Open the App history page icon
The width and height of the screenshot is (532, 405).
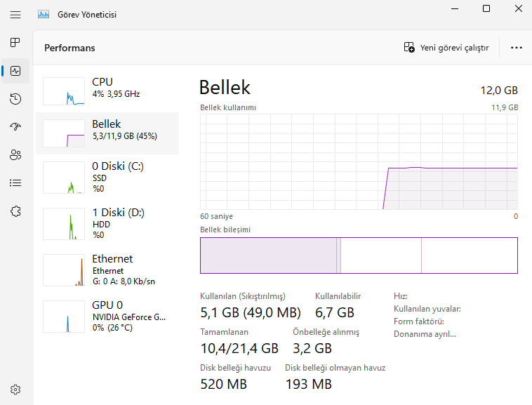pos(15,99)
